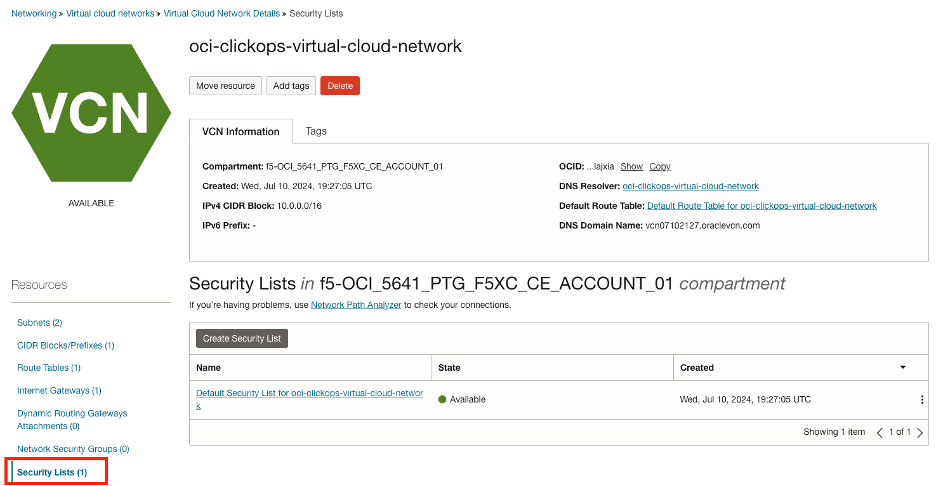Switch to the Tags tab
This screenshot has width=936, height=486.
tap(316, 131)
